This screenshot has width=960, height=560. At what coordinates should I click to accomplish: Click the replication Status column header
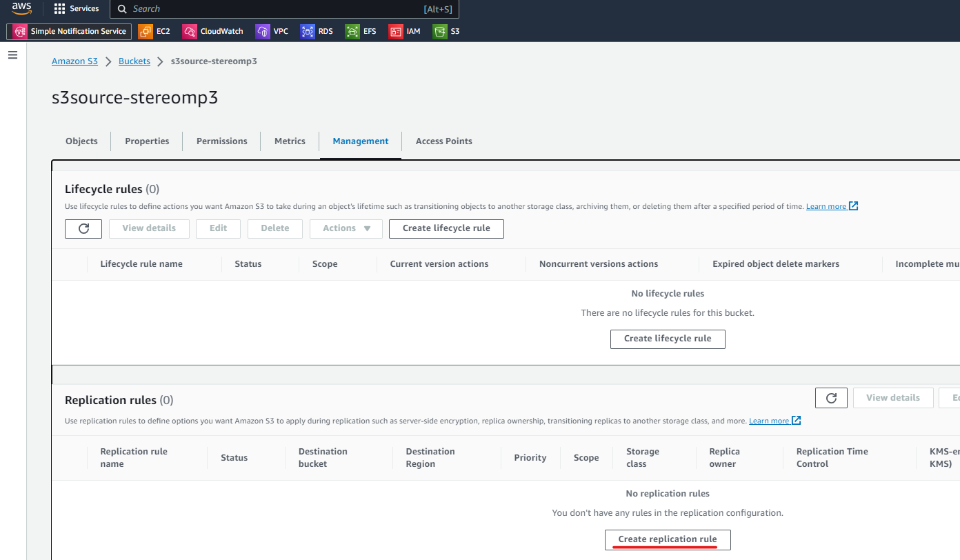coord(234,458)
